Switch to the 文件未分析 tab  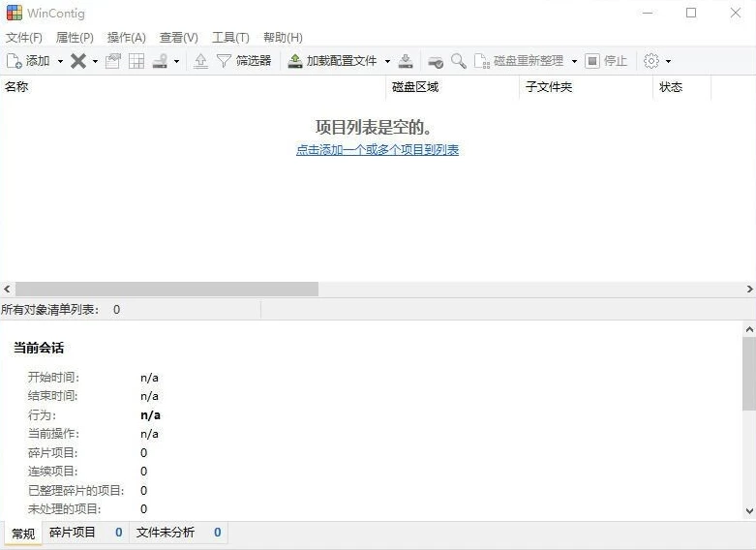[x=166, y=533]
